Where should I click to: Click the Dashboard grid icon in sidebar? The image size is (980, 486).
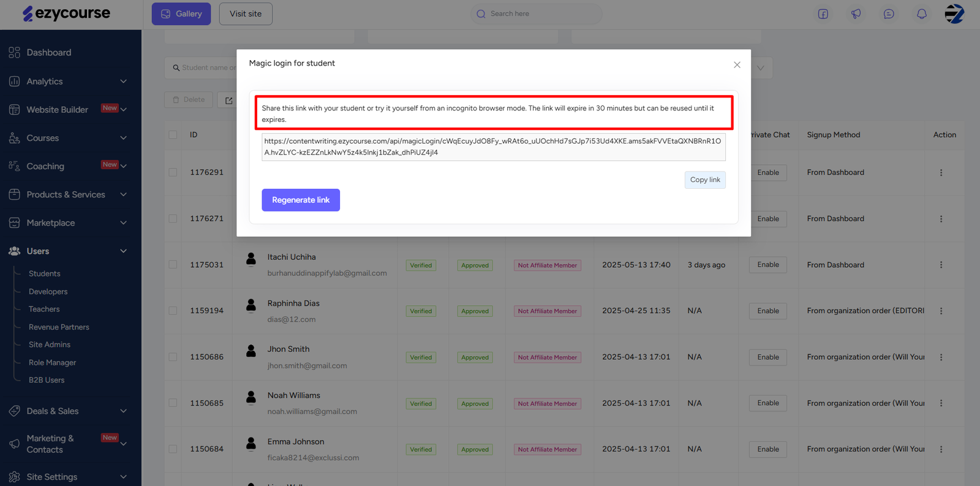[14, 53]
